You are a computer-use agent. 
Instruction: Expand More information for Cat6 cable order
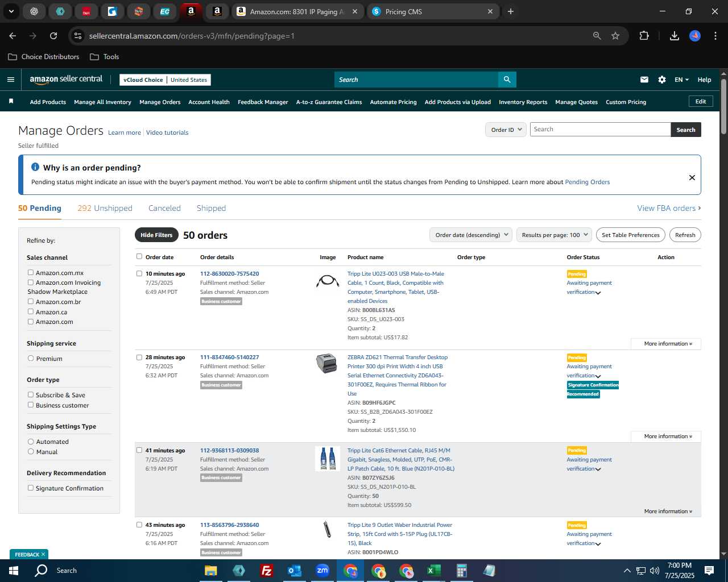click(x=668, y=511)
